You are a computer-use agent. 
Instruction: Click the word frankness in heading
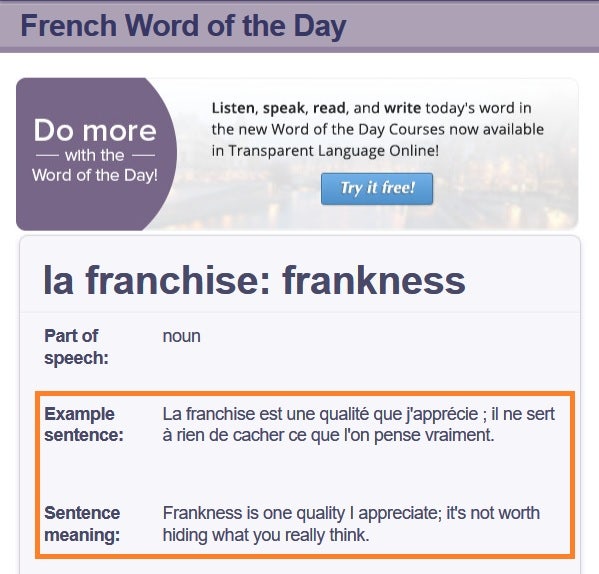coord(374,281)
